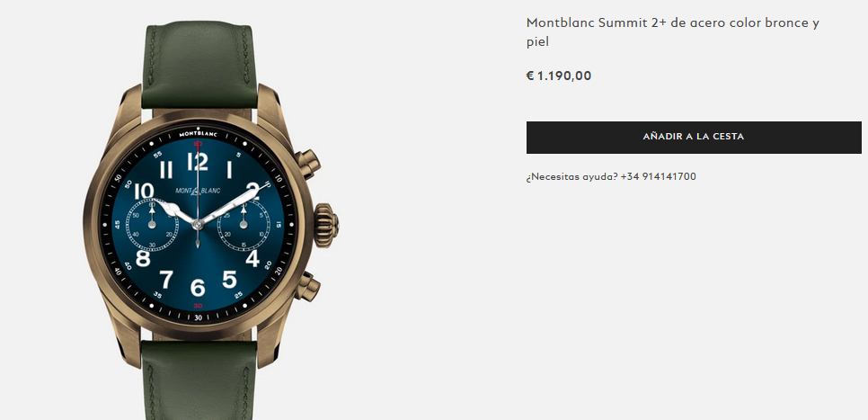This screenshot has height=420, width=868.
Task: Open the Montblanc Summit 2+ product title
Action: coord(673,32)
